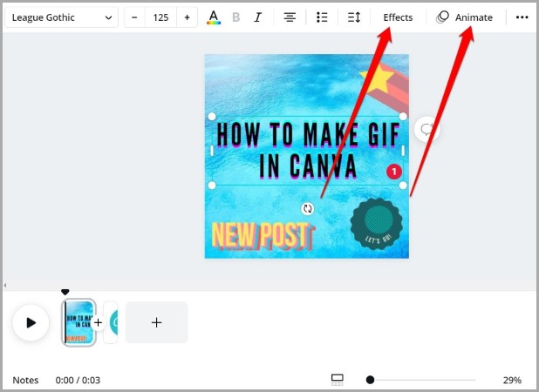Image resolution: width=539 pixels, height=392 pixels.
Task: Open the Animate panel
Action: [464, 17]
